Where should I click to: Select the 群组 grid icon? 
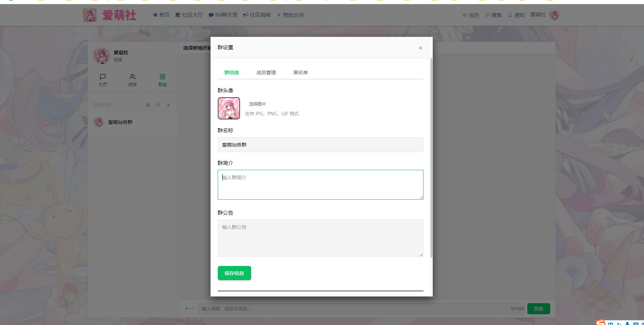click(x=163, y=77)
